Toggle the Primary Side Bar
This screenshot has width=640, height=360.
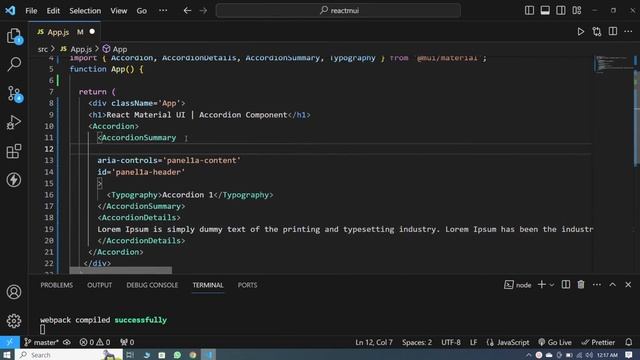click(x=529, y=11)
